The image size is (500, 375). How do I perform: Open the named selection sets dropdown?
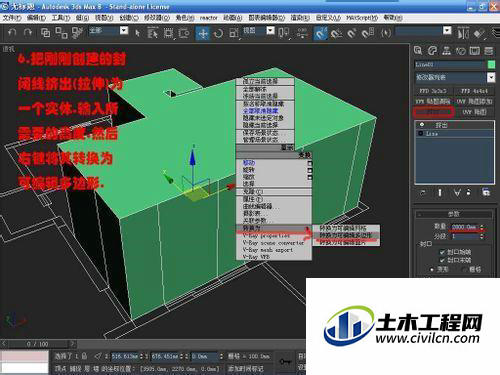[447, 31]
